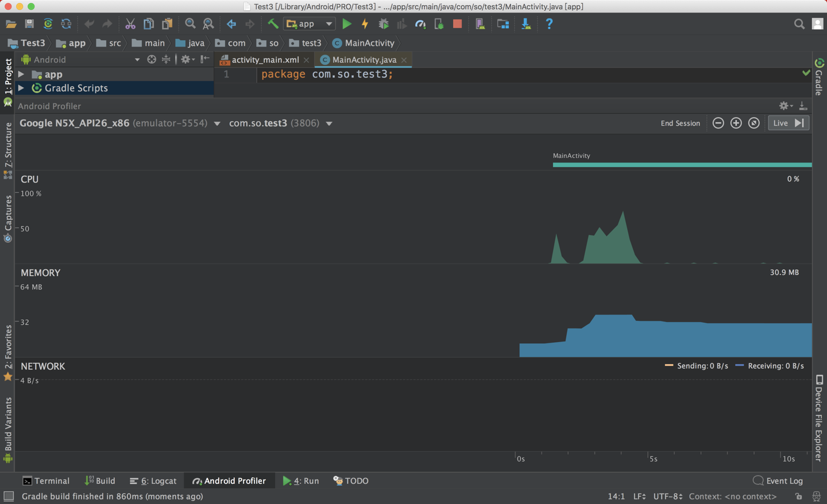Open the Build tool window
This screenshot has width=827, height=504.
[x=100, y=481]
